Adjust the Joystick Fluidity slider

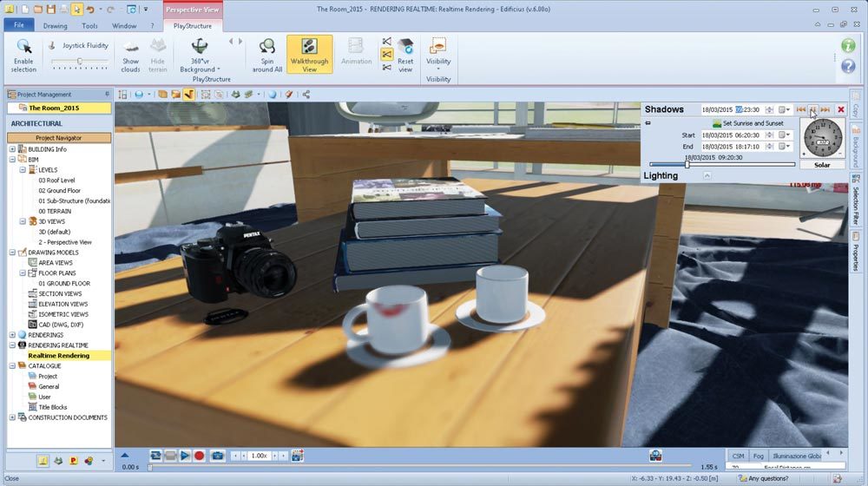(80, 62)
